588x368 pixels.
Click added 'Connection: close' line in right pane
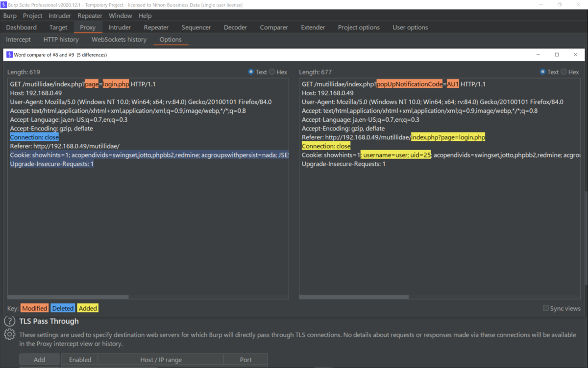(326, 146)
